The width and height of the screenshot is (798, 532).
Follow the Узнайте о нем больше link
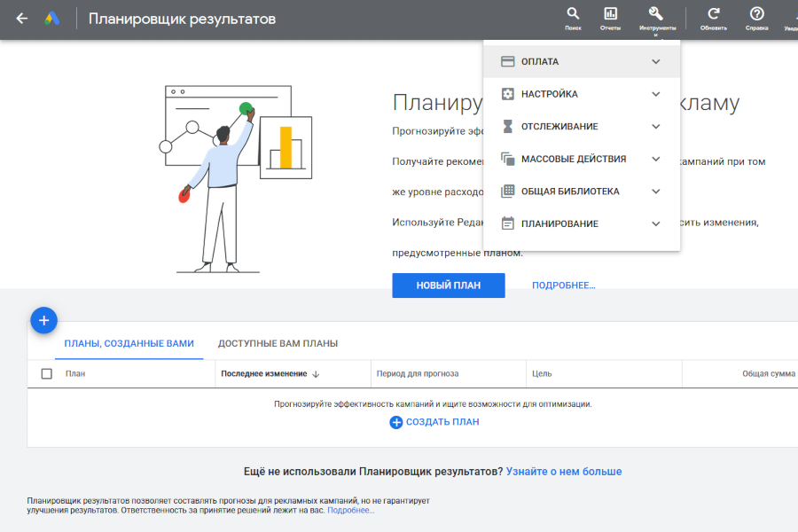coord(564,472)
